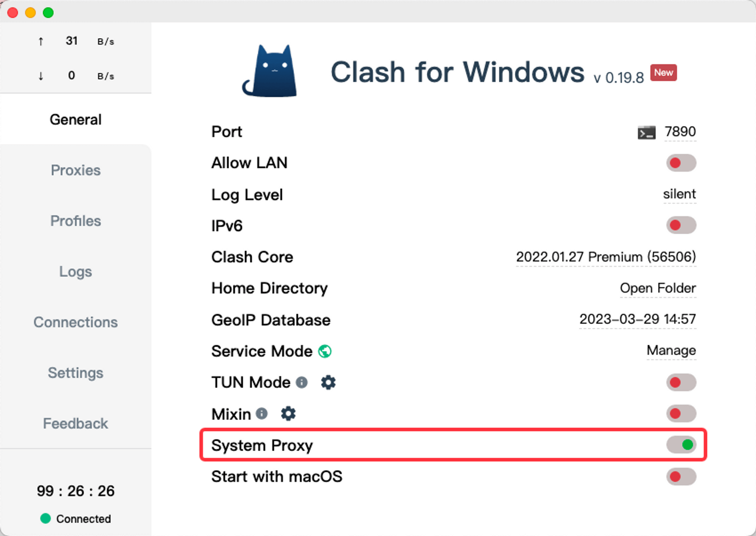Screen dimensions: 756x536
Task: Open the Profiles tab
Action: click(76, 221)
